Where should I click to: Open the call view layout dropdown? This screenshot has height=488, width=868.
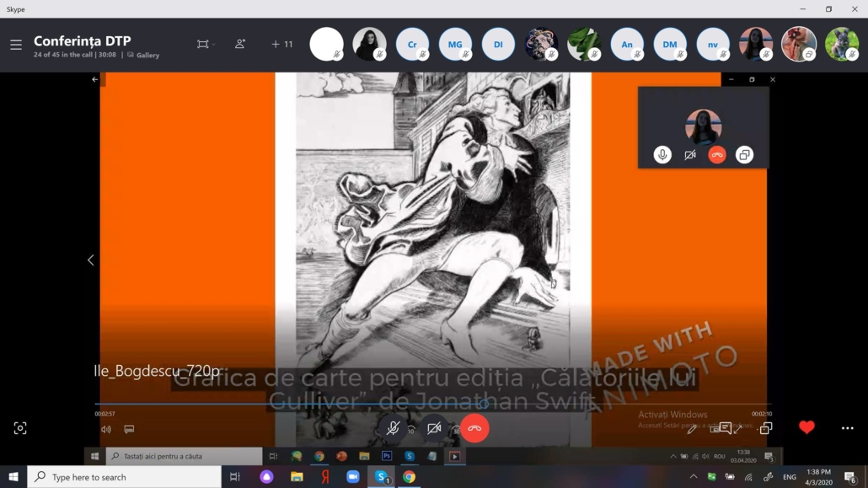coord(206,44)
